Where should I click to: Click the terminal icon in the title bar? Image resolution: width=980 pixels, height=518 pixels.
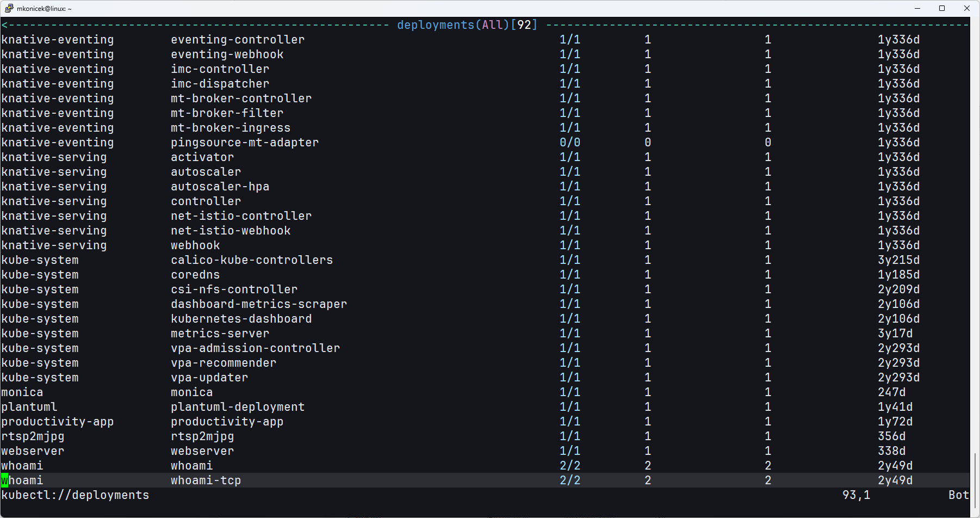pyautogui.click(x=10, y=8)
